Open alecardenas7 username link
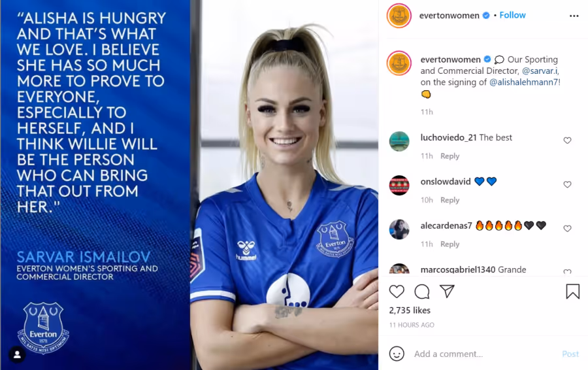Image resolution: width=588 pixels, height=370 pixels. coord(446,226)
